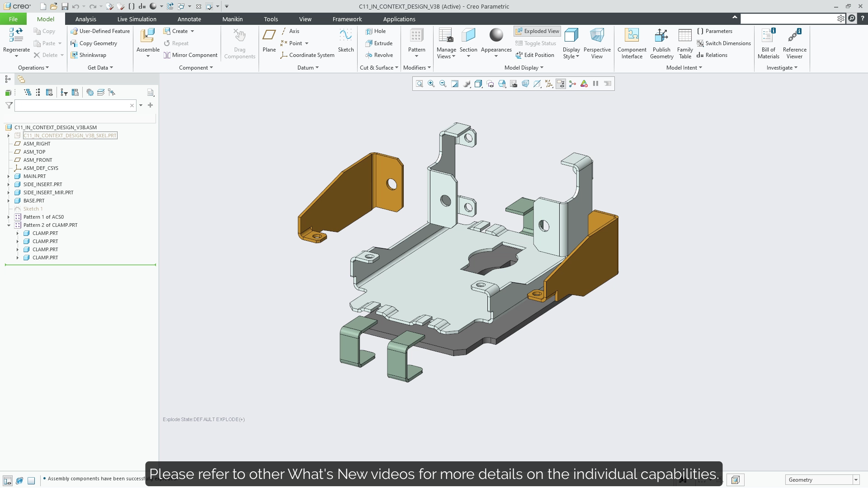Expand the Datum group dropdown
This screenshot has height=488, width=868.
pos(308,68)
